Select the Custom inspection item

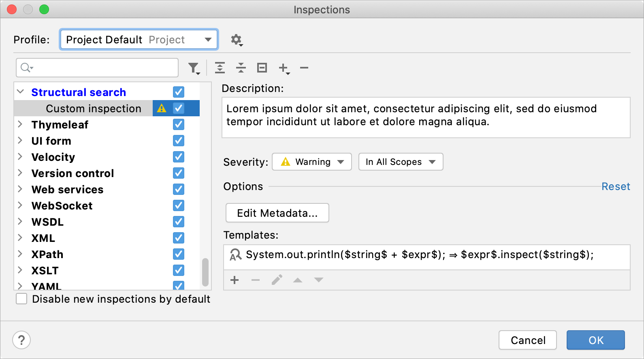(94, 109)
